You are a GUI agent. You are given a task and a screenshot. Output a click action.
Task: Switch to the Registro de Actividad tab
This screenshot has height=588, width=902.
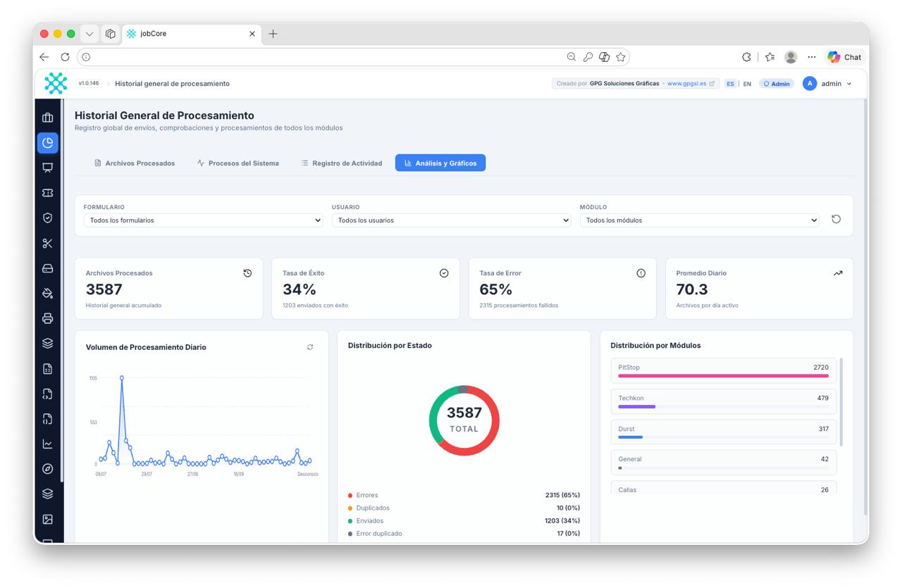coord(342,163)
